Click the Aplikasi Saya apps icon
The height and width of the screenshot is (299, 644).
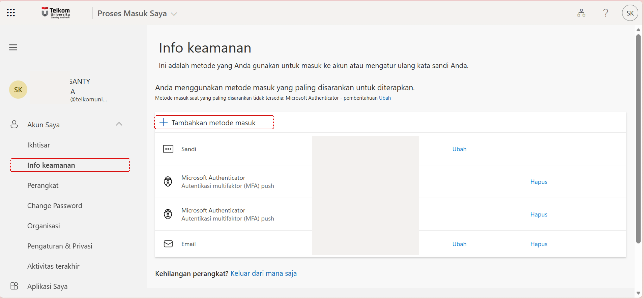[14, 286]
